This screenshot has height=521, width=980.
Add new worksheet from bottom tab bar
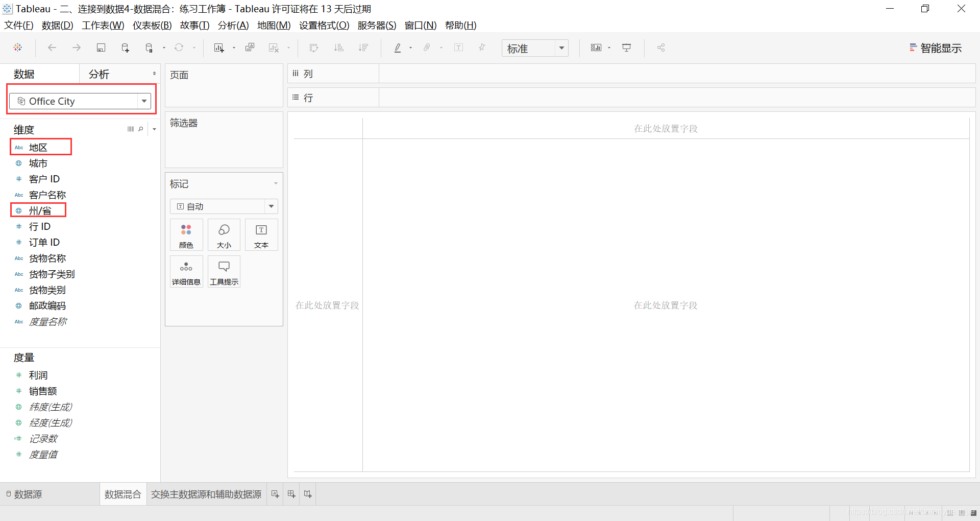(275, 494)
